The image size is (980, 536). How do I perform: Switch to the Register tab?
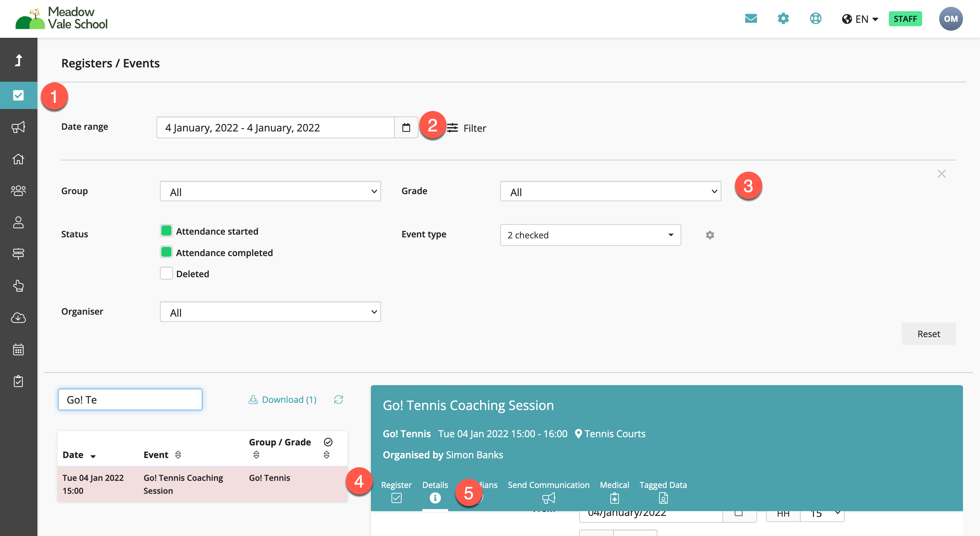tap(396, 491)
